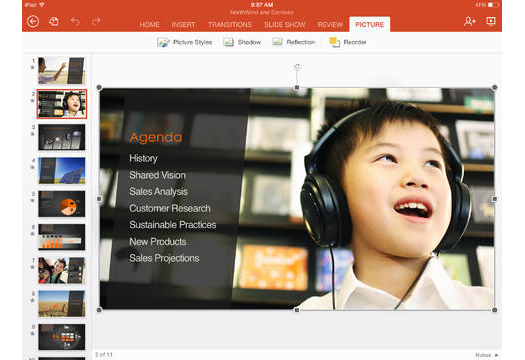The width and height of the screenshot is (525, 360).
Task: Click the 2 of 11 slide counter
Action: point(104,354)
